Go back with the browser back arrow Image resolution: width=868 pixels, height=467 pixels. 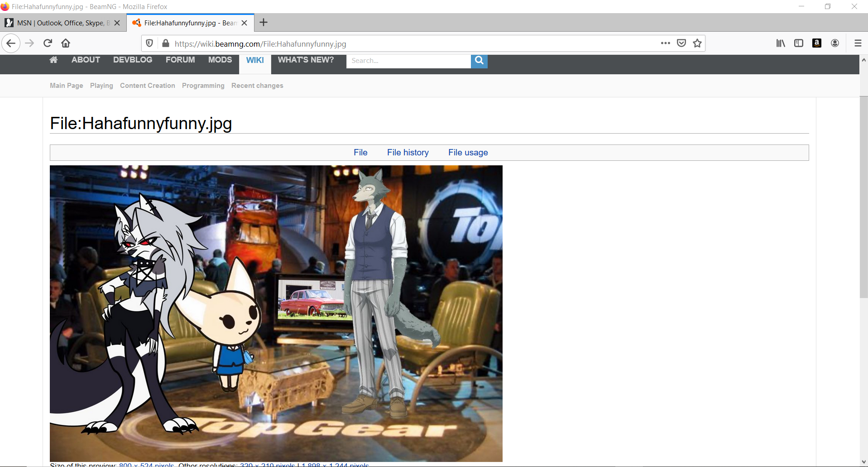[11, 43]
